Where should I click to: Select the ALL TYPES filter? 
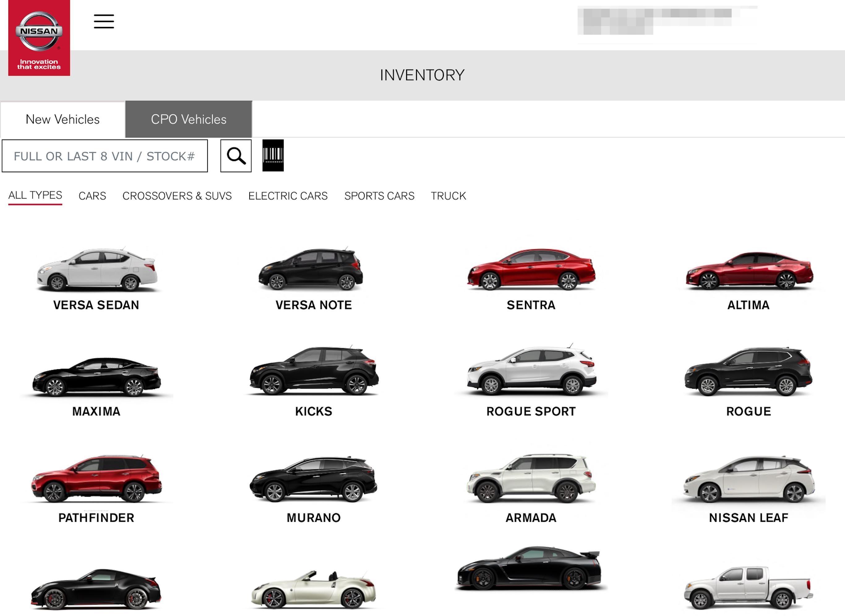(35, 195)
